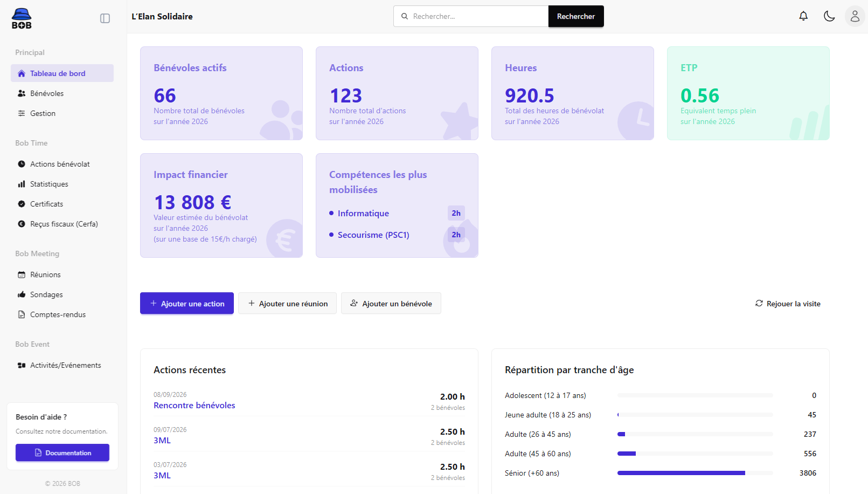
Task: Open Rencontre bénévoles action link
Action: (195, 406)
